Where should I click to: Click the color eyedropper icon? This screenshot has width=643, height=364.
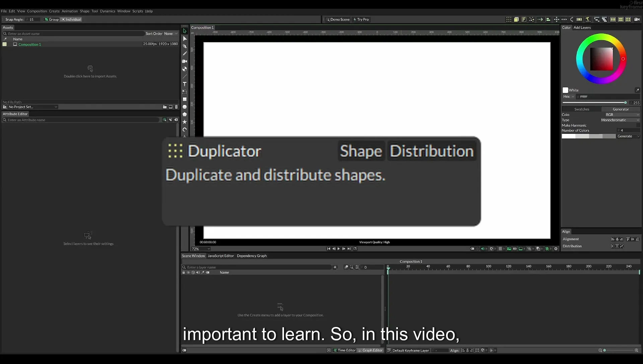click(637, 90)
